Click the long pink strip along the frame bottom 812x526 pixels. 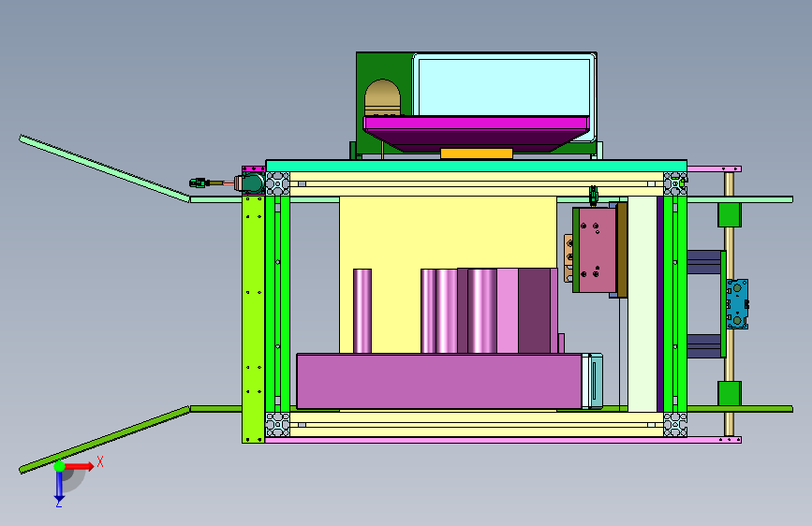click(503, 440)
